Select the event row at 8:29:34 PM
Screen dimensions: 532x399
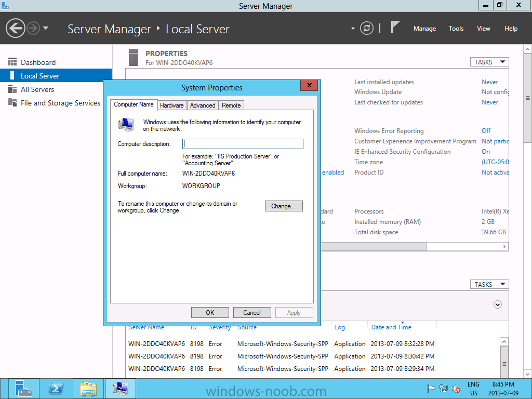click(281, 369)
